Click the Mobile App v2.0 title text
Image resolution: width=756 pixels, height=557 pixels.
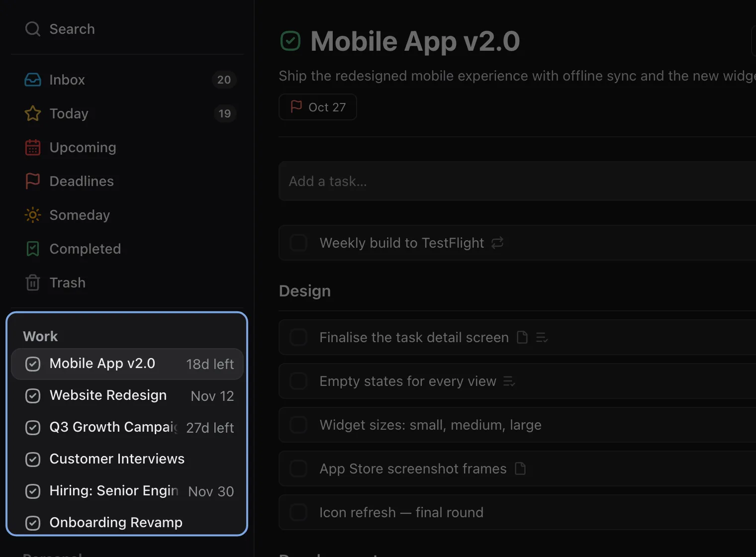(x=415, y=41)
